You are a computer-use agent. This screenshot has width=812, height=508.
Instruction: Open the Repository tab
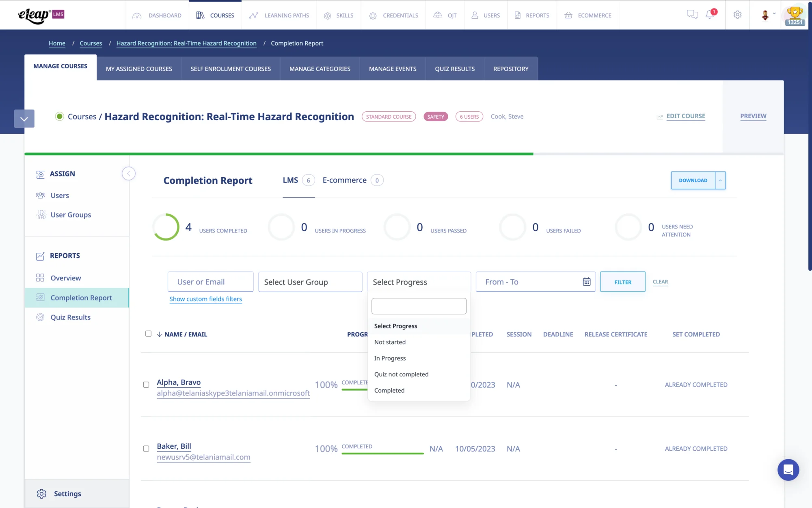[511, 69]
